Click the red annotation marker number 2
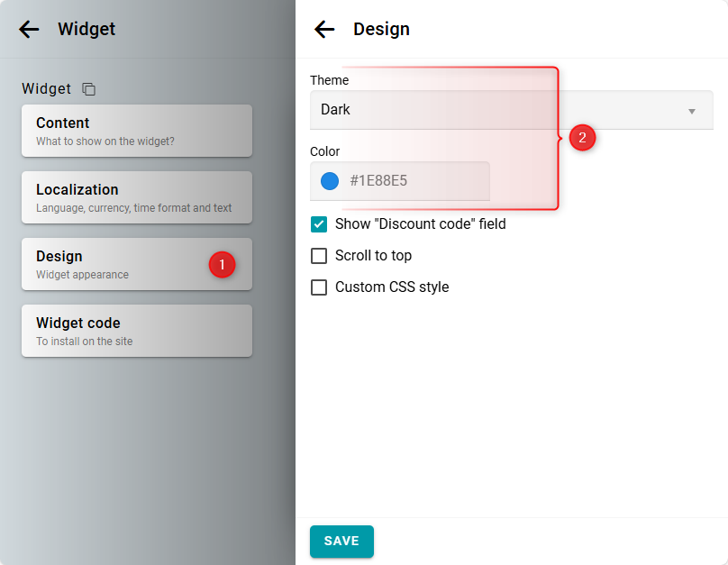This screenshot has width=728, height=565. pyautogui.click(x=582, y=138)
